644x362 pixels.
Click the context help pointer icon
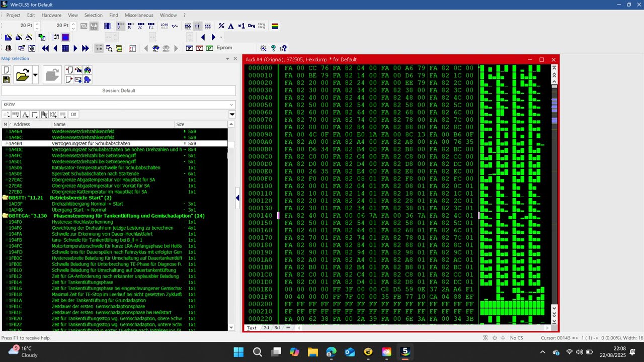[283, 48]
